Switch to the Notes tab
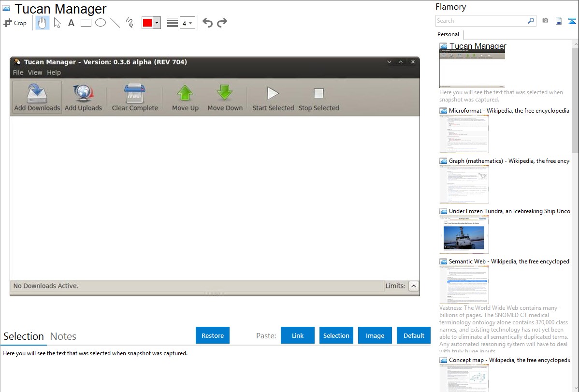 click(63, 336)
